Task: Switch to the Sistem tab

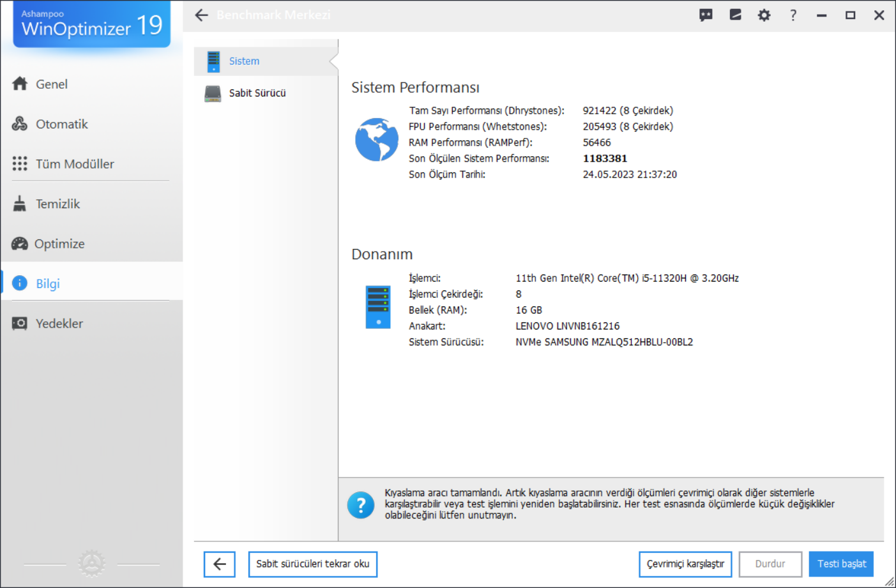Action: point(266,61)
